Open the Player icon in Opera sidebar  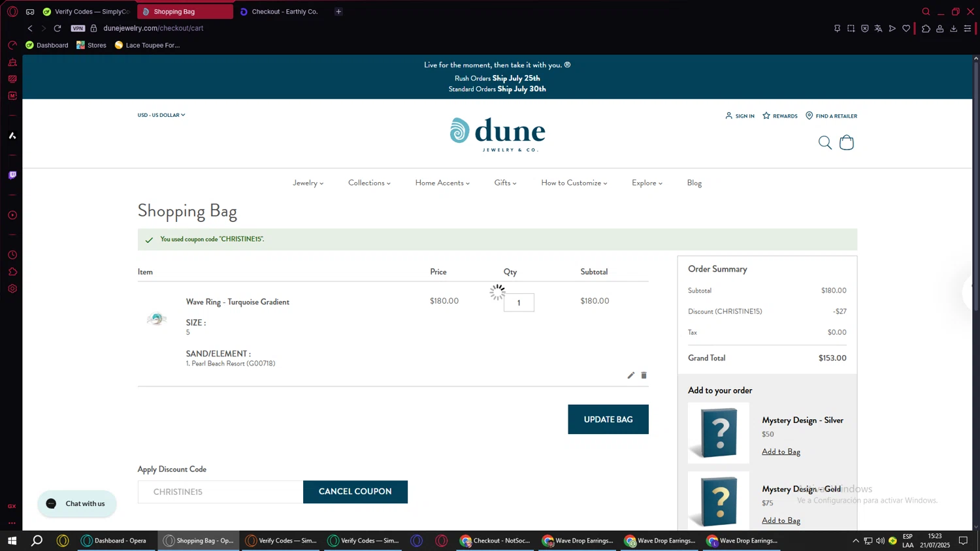[x=12, y=215]
